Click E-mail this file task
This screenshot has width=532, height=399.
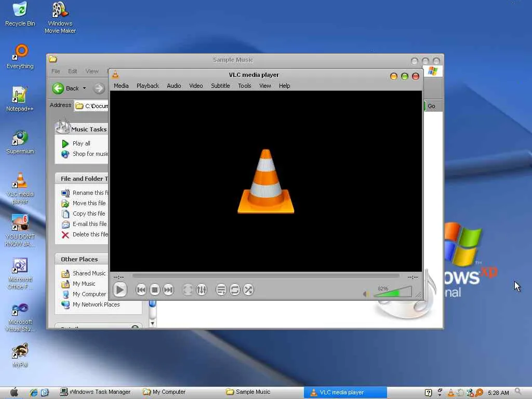pos(84,224)
